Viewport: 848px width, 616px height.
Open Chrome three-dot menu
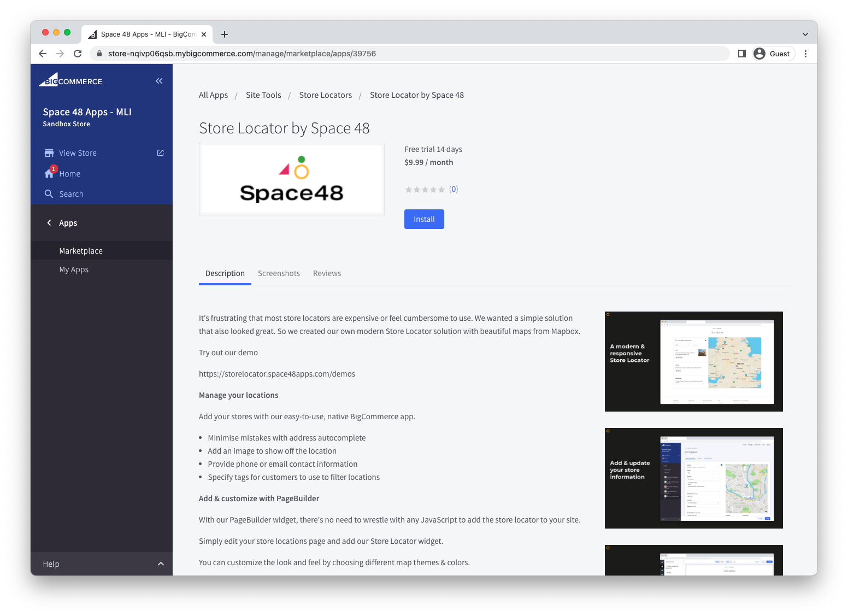point(805,54)
